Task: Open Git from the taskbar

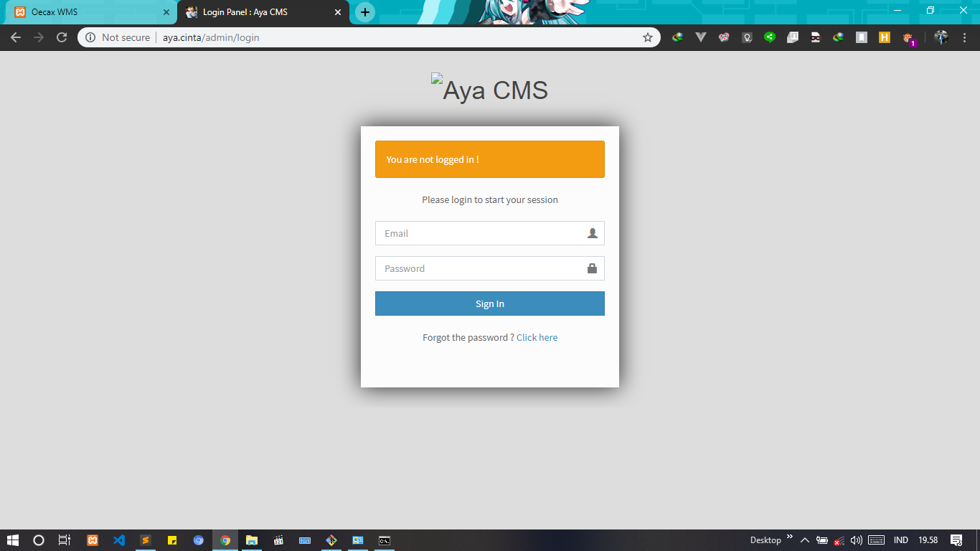Action: pos(331,540)
